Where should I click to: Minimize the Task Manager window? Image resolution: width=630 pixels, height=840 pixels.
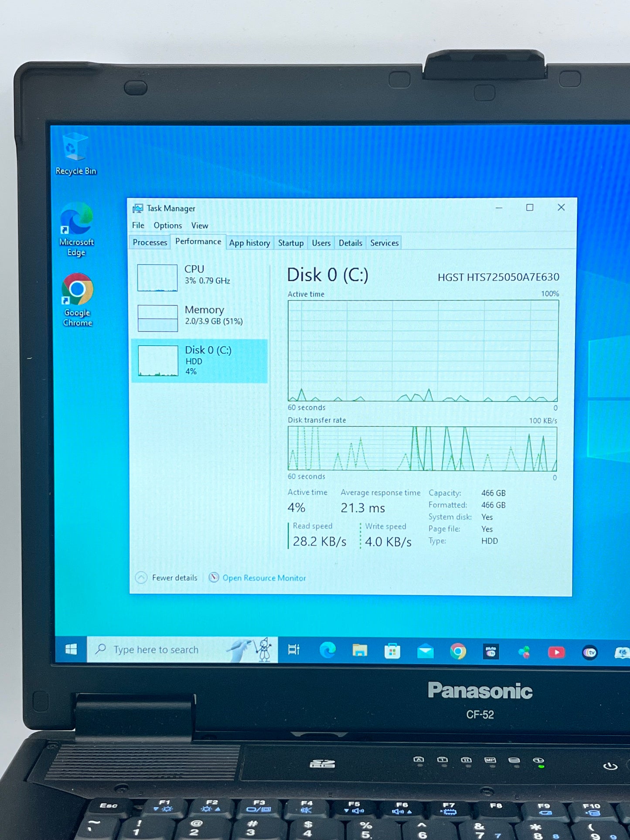[x=499, y=208]
